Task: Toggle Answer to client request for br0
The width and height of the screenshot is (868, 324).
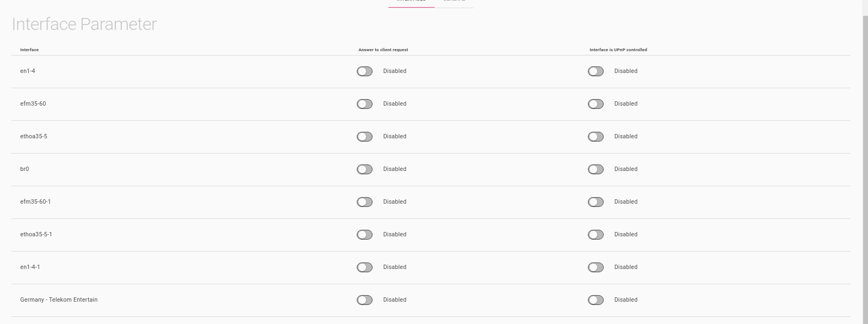Action: tap(364, 169)
